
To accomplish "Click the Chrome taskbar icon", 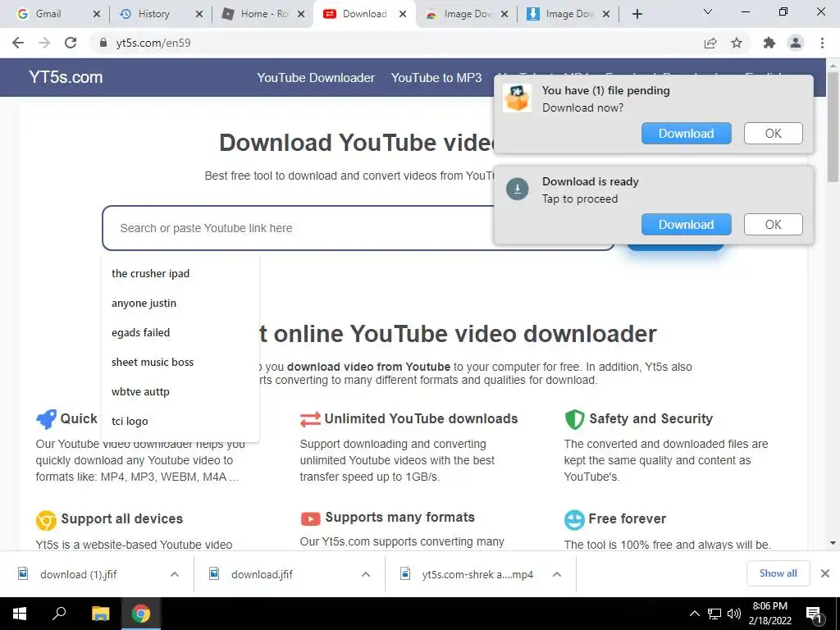I will pyautogui.click(x=141, y=614).
